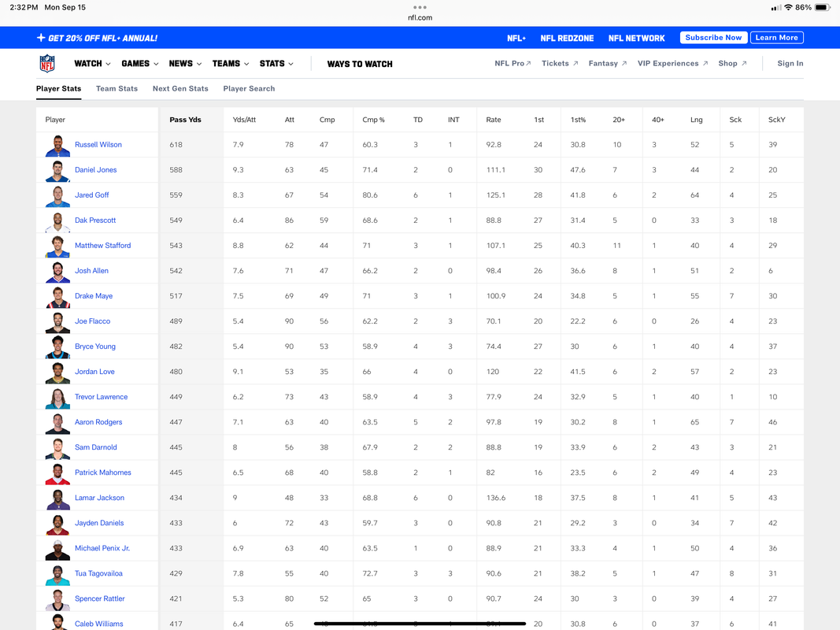Screen dimensions: 840x630
Task: Click the NFL shield logo
Action: [x=47, y=63]
